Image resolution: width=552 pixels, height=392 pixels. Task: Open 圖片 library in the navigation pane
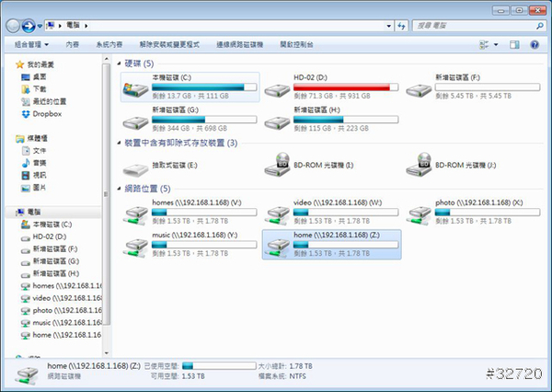[x=34, y=188]
